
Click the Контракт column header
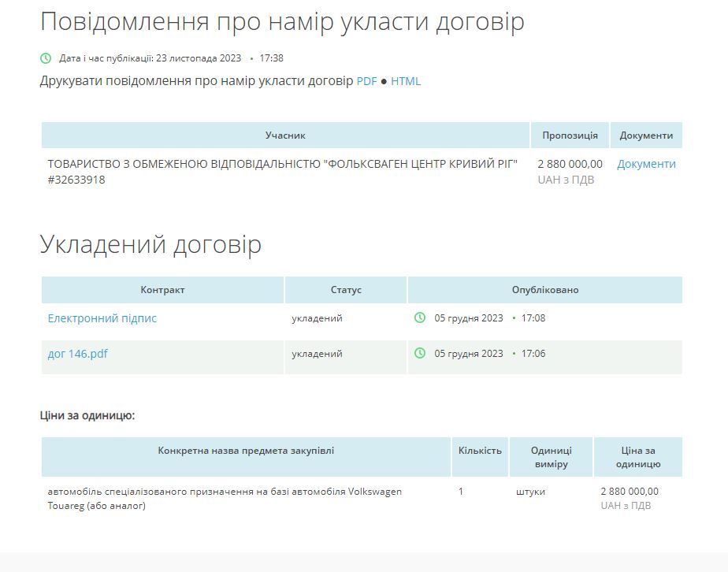162,290
